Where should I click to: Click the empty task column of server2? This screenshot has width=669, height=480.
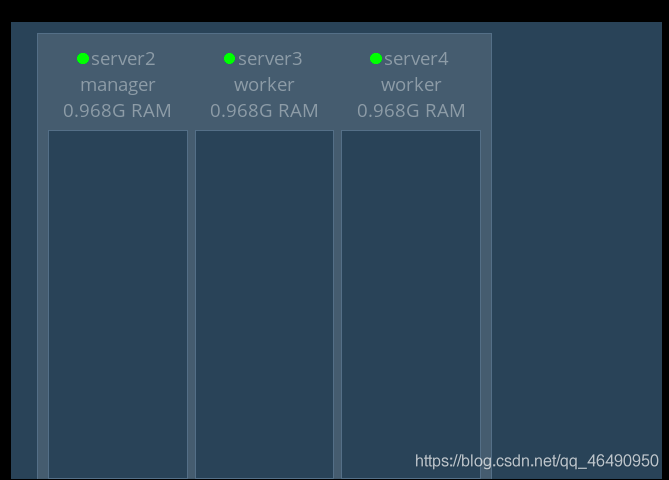click(118, 304)
